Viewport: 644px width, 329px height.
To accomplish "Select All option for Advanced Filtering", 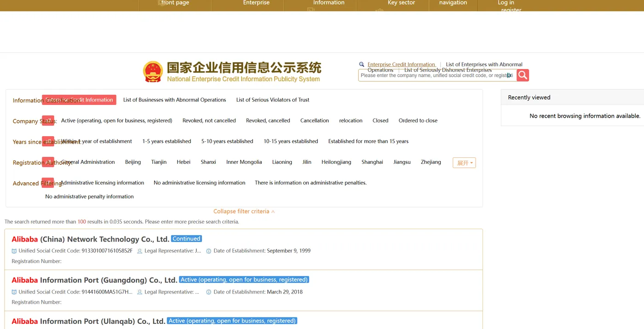I will tap(48, 183).
